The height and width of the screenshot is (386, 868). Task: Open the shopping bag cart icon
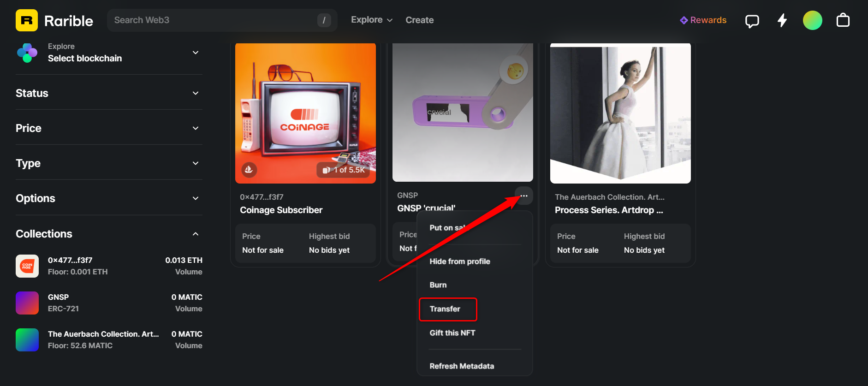tap(843, 20)
